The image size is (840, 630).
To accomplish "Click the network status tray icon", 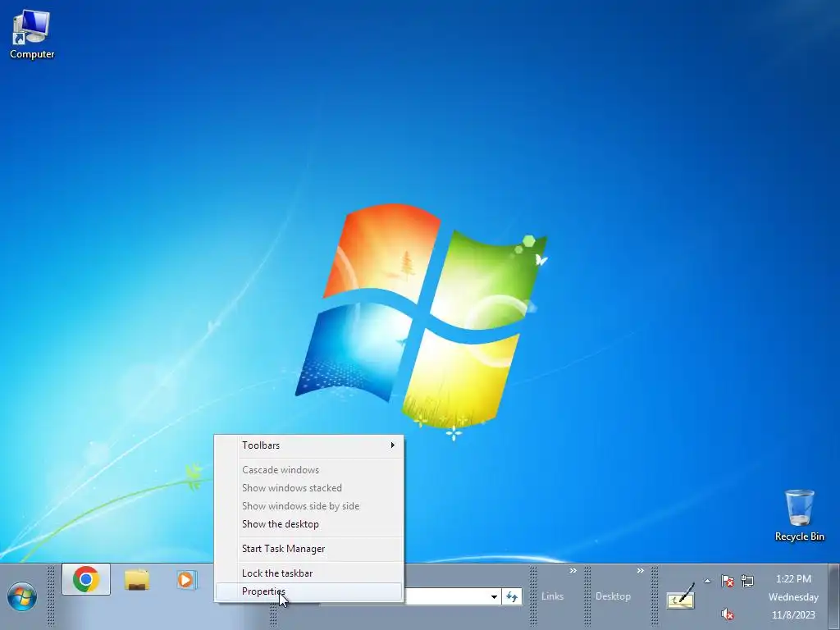I will tap(747, 581).
